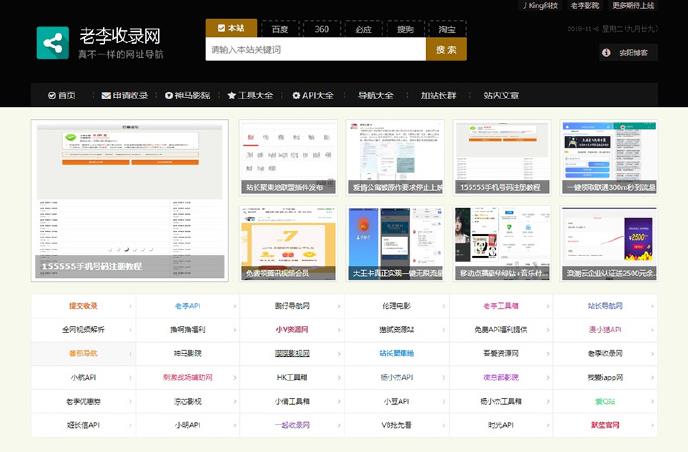
Task: Open the 站长聚集地联盟插件发布 thumbnail
Action: point(288,158)
